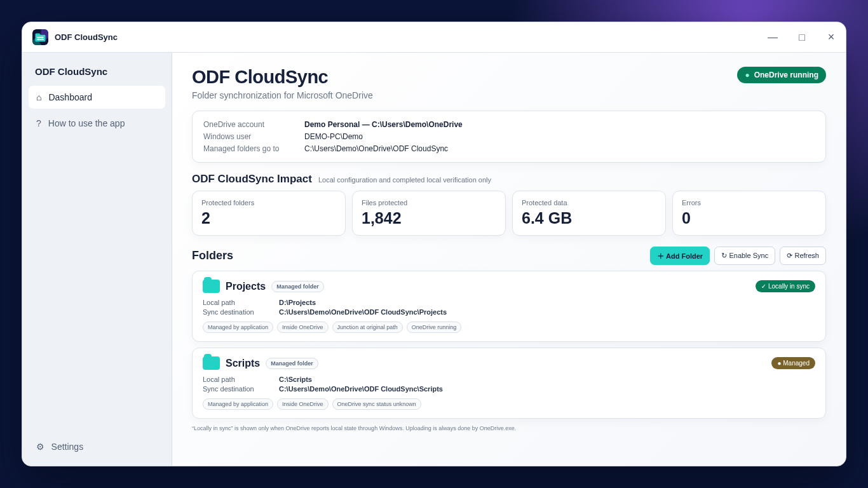Click the managed folders destination path
Image resolution: width=868 pixels, height=488 pixels.
tap(376, 149)
